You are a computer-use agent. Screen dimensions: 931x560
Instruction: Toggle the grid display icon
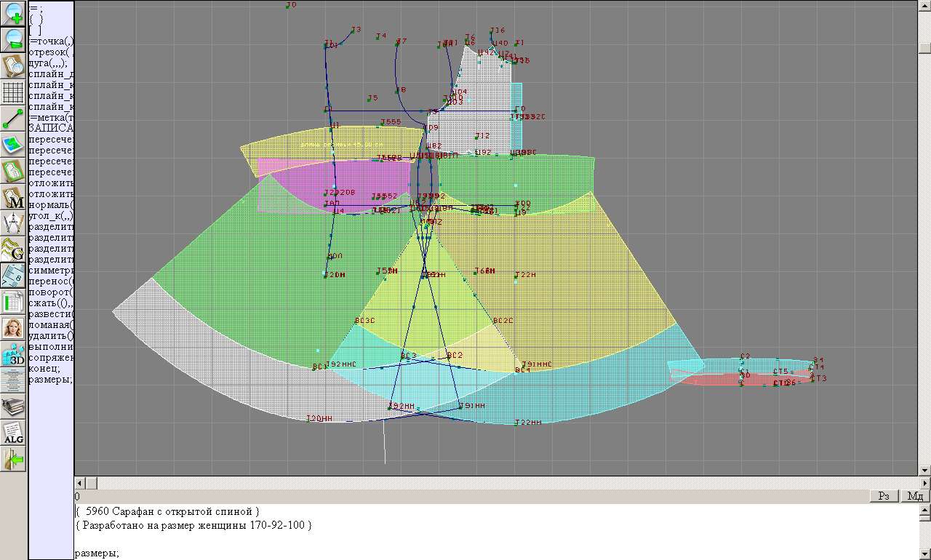pyautogui.click(x=14, y=92)
